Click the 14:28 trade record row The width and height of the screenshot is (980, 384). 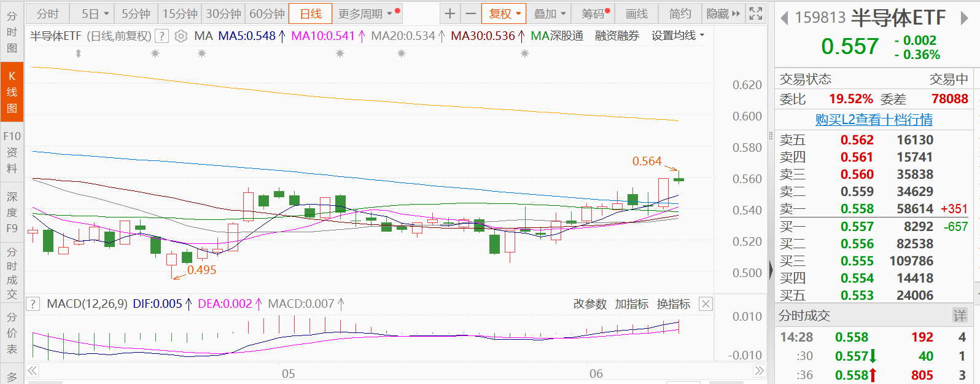tap(874, 337)
